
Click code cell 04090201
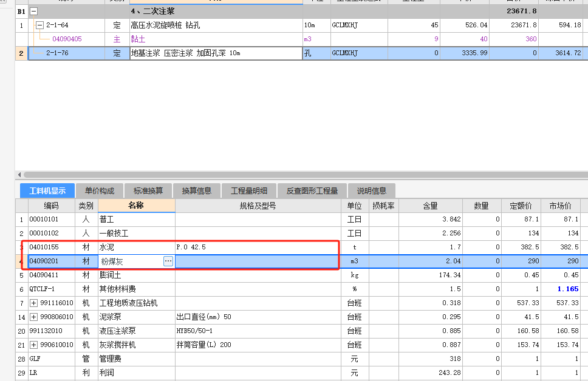pyautogui.click(x=52, y=261)
